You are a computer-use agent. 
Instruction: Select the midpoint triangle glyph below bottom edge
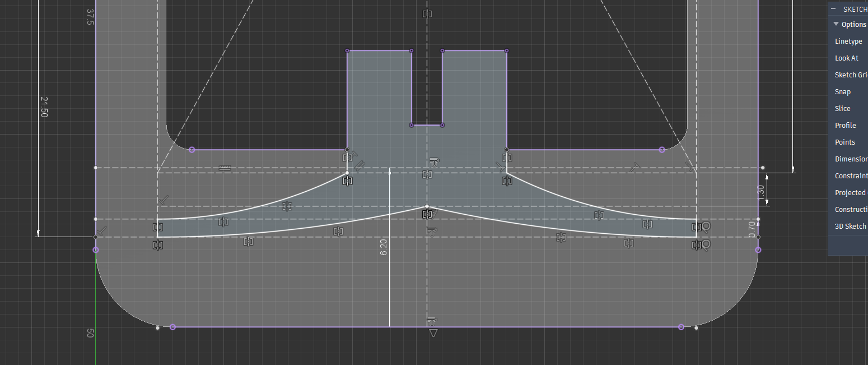point(432,333)
